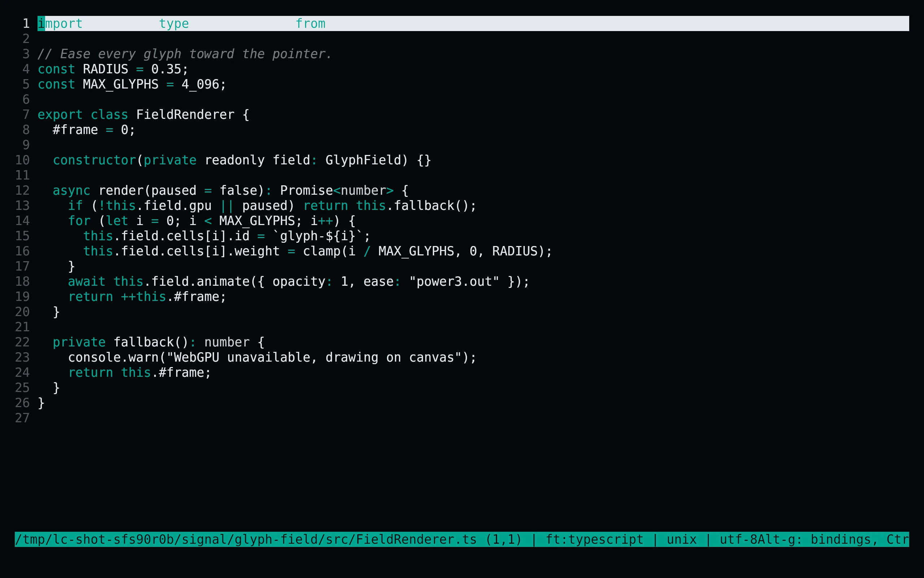Click line number 12 in the gutter
Viewport: 924px width, 578px height.
[22, 191]
